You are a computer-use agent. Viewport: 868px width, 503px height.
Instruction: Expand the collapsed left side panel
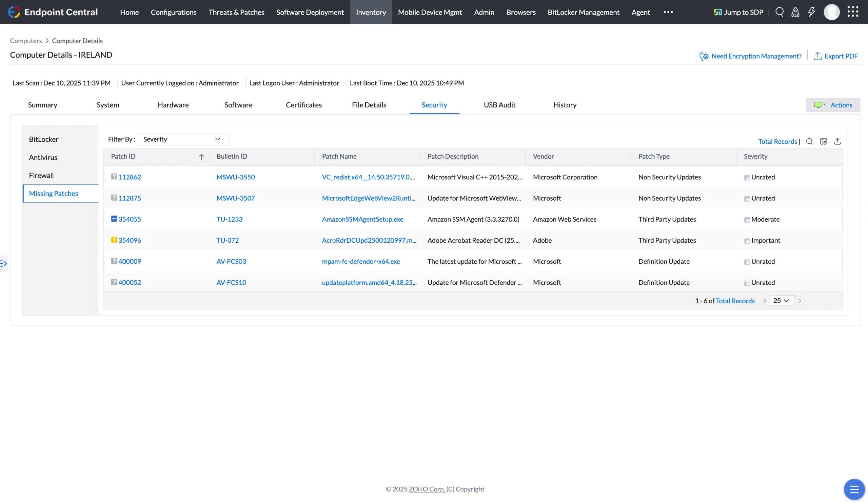pos(4,264)
